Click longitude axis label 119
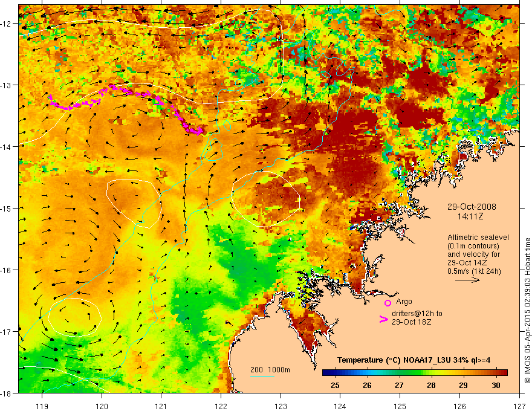Viewport: 532px width, 411px height. coord(42,406)
